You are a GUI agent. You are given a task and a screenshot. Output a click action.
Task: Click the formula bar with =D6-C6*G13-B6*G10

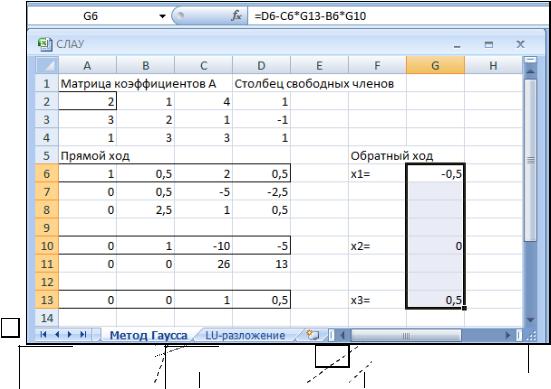pos(397,16)
